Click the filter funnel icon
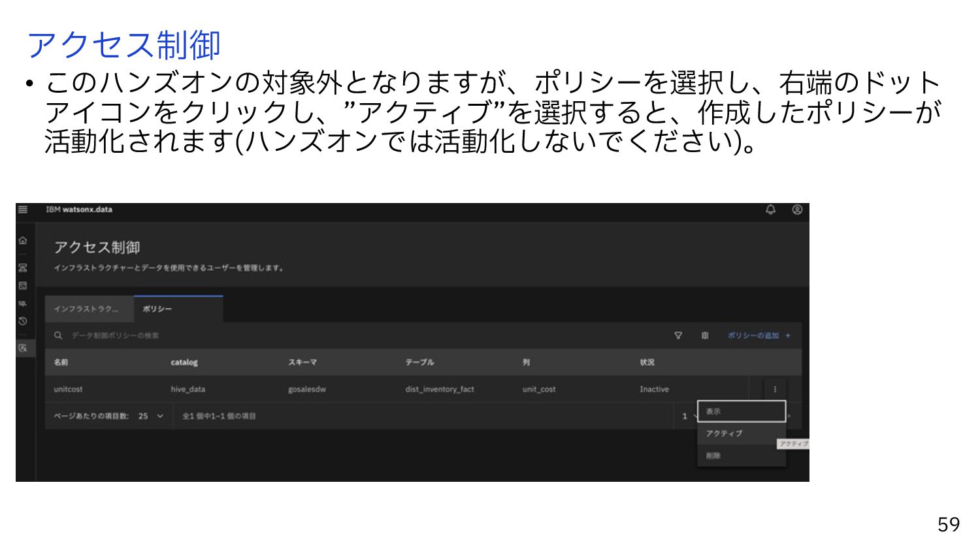 coord(678,336)
